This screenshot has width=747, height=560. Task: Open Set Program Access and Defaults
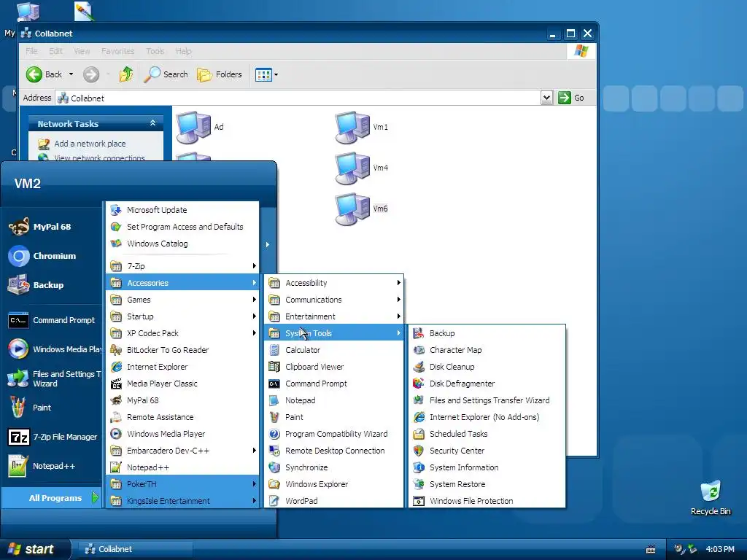click(x=182, y=227)
